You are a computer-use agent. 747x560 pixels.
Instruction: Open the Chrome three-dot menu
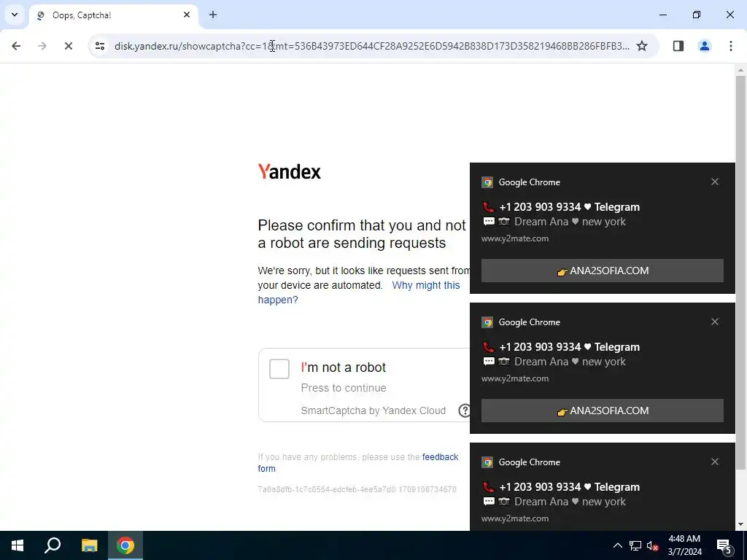coord(731,46)
